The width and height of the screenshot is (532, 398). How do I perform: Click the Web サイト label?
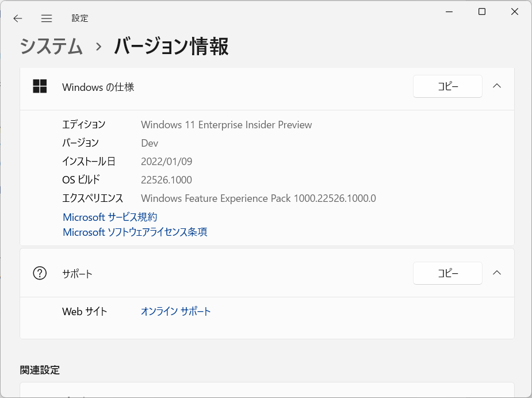(85, 311)
